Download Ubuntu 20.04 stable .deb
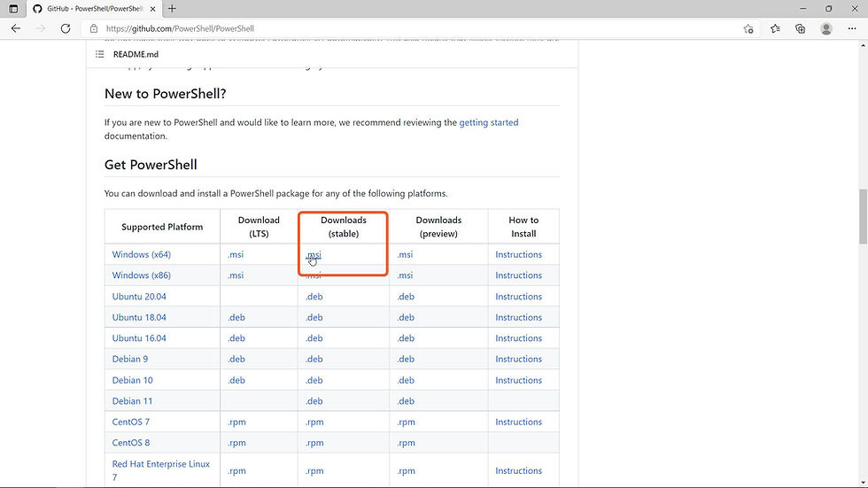Image resolution: width=868 pixels, height=488 pixels. [x=314, y=297]
